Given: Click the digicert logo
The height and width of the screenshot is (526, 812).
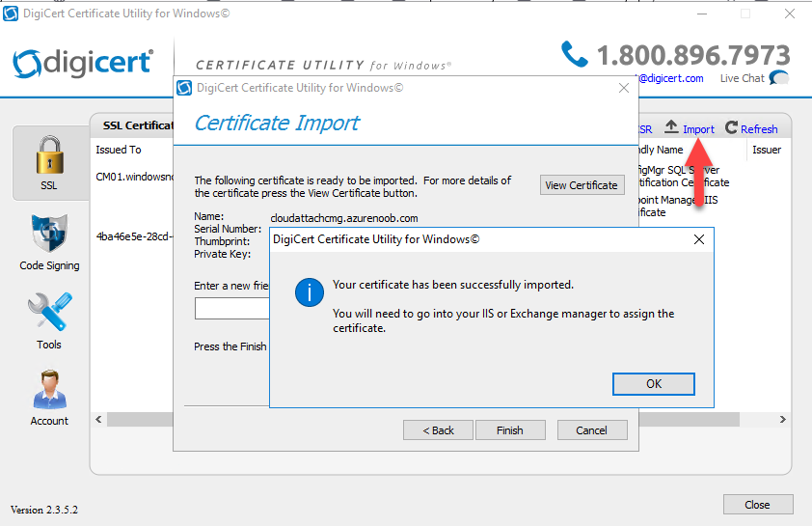Looking at the screenshot, I should [83, 64].
